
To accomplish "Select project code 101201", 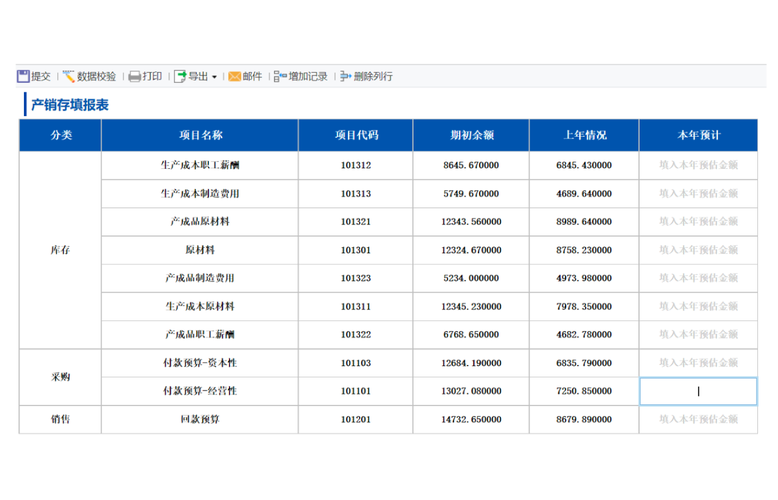I will point(356,420).
